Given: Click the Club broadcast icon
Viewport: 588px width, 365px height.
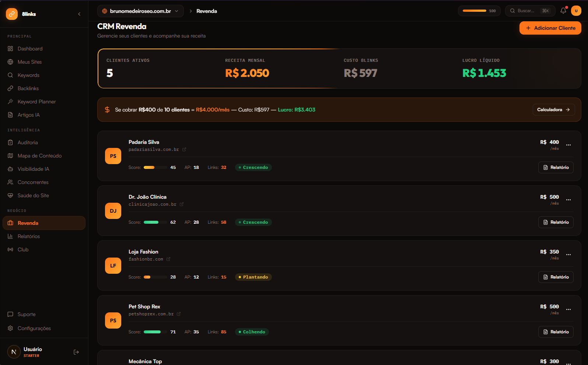Looking at the screenshot, I should (10, 249).
